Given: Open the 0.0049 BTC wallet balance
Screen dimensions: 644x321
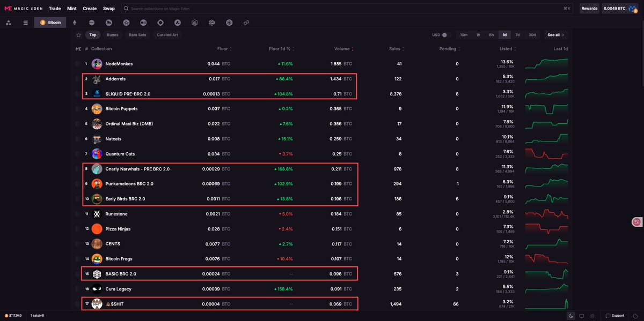Looking at the screenshot, I should (614, 9).
